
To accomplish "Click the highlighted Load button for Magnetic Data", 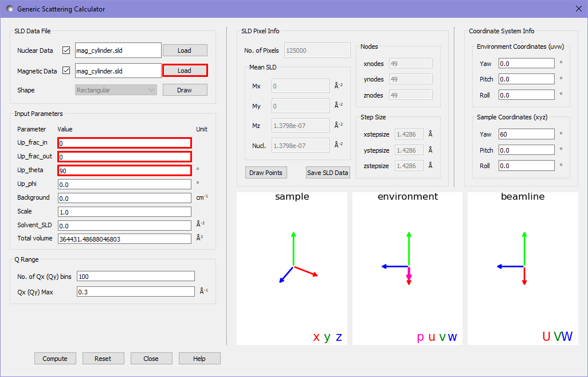I will pos(185,71).
